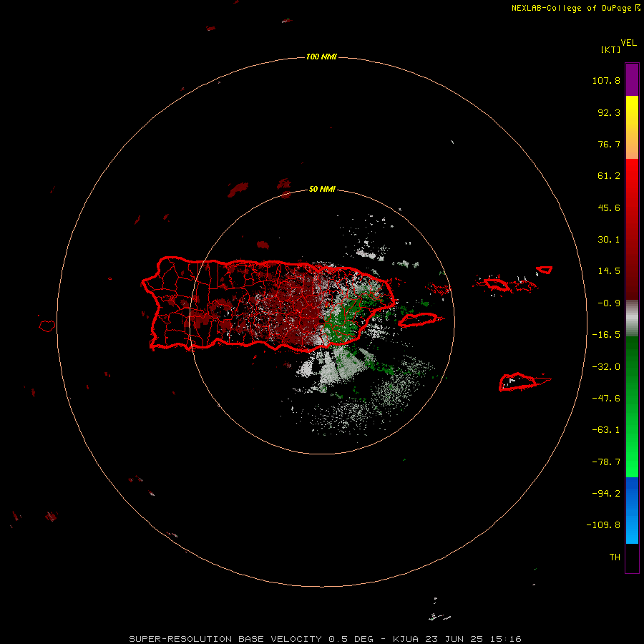Pick the orange segment of the color bar
The width and height of the screenshot is (644, 644).
[x=632, y=144]
